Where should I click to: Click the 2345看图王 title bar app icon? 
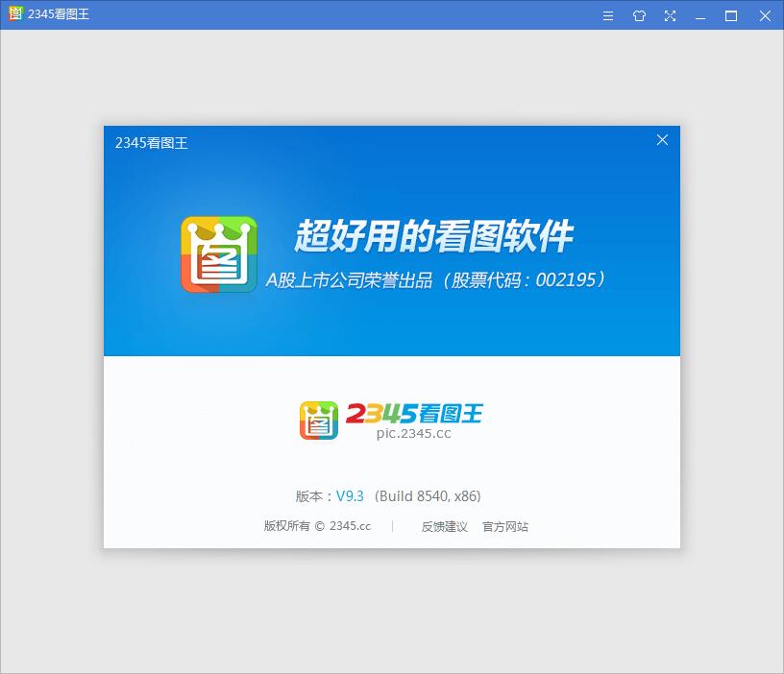click(15, 13)
